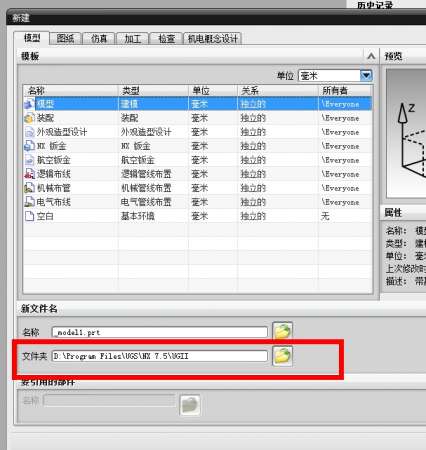Click the 航空钣金 type cell
The image size is (426, 450).
pos(138,160)
